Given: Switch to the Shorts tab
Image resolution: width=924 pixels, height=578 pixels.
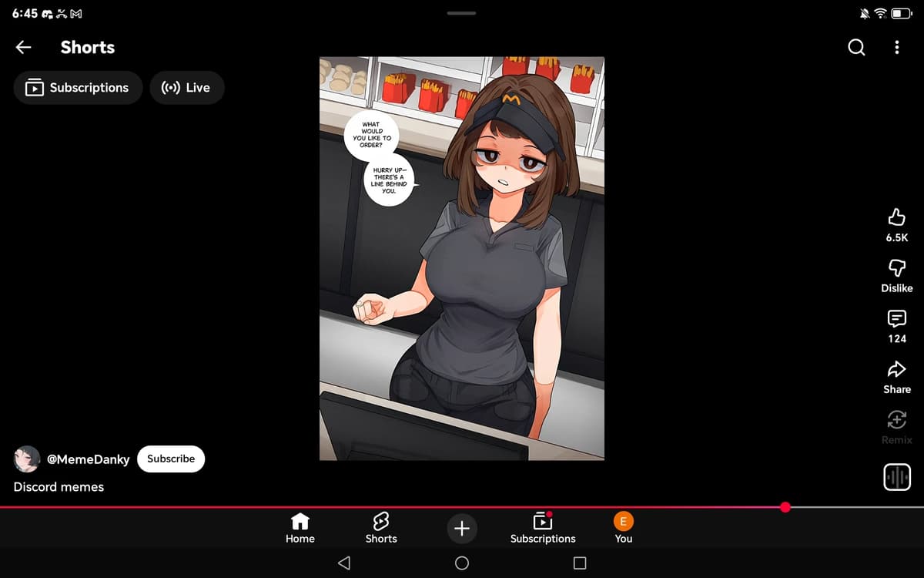Looking at the screenshot, I should 381,529.
